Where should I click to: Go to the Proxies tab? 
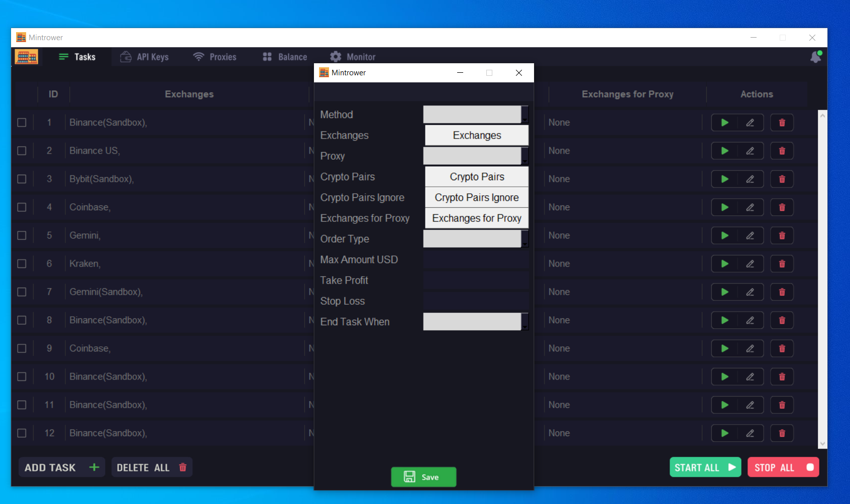pos(215,57)
